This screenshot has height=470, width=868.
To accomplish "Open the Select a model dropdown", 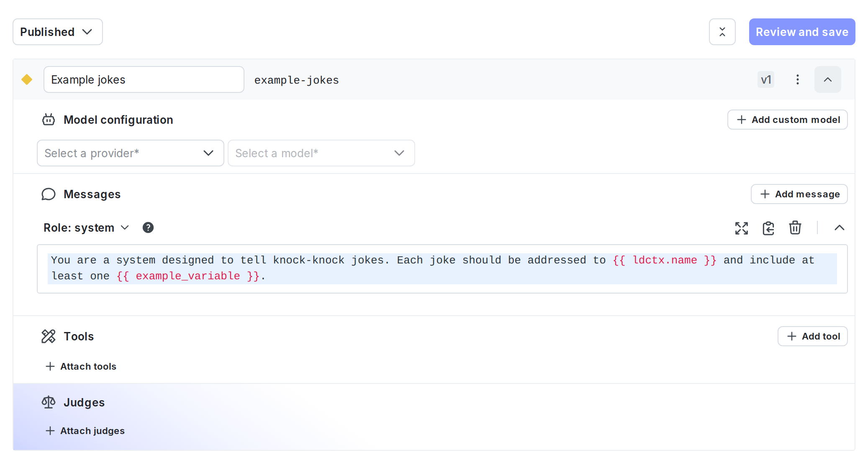I will pyautogui.click(x=321, y=153).
